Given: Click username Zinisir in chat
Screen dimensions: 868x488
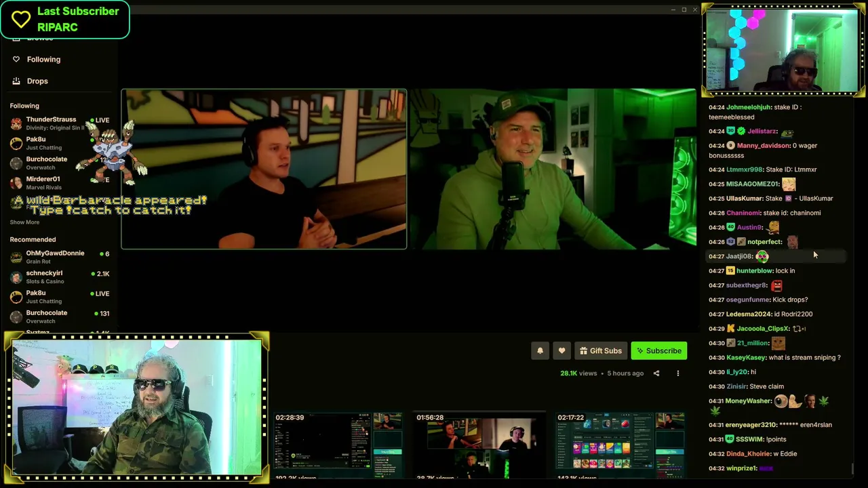Looking at the screenshot, I should [x=736, y=386].
